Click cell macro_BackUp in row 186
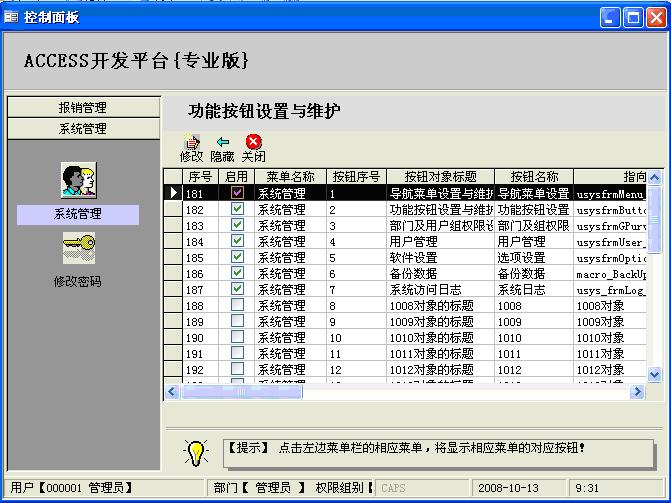 [x=610, y=274]
